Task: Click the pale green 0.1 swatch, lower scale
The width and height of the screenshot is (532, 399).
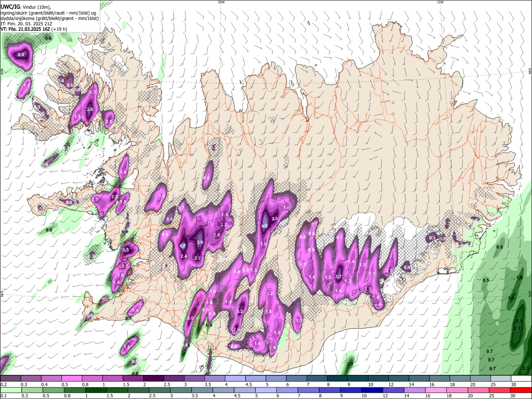Action: (x=10, y=390)
